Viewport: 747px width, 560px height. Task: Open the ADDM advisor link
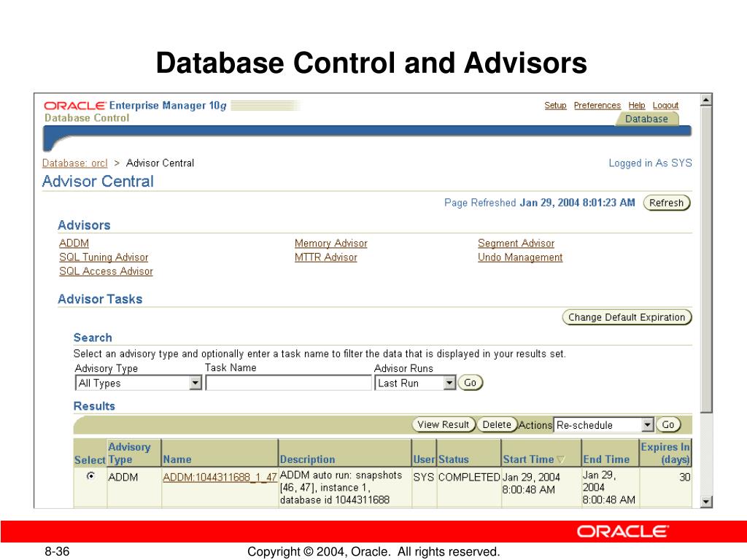click(x=74, y=244)
